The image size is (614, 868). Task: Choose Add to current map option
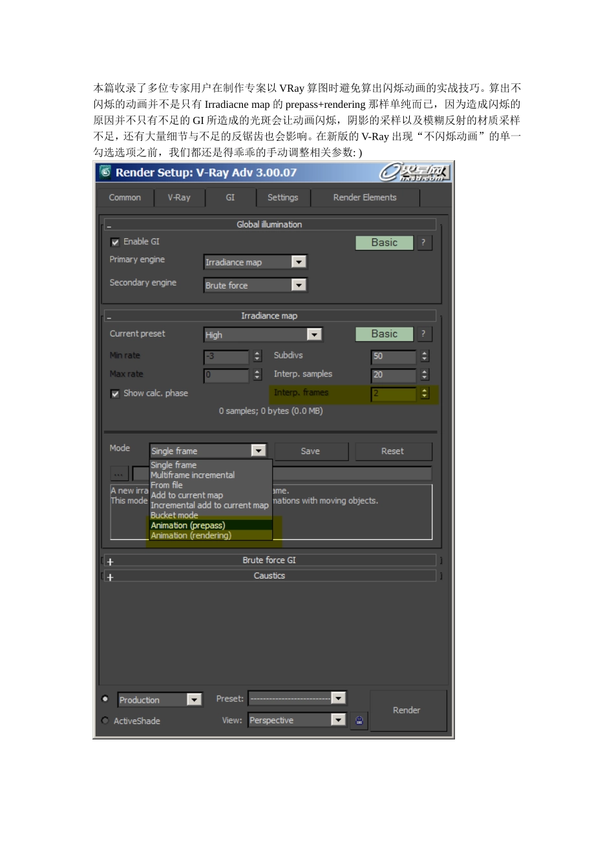(x=211, y=495)
